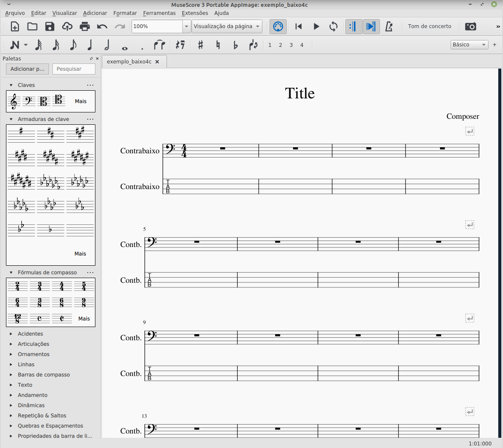Take a screenshot with the camera icon
The image size is (503, 448).
point(470,26)
